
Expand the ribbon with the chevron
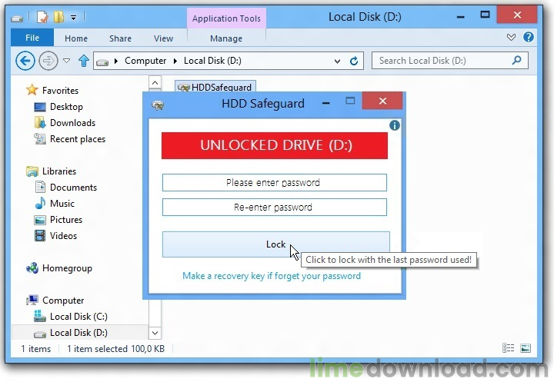(511, 37)
